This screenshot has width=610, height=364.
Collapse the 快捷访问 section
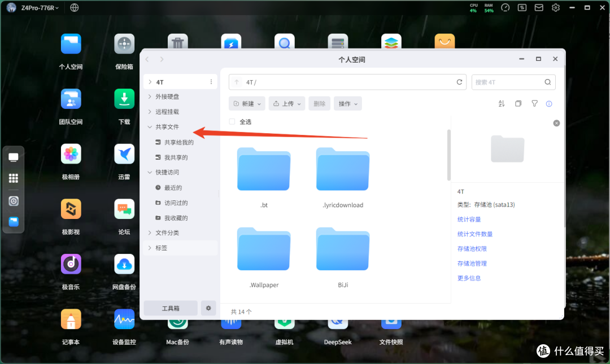(x=150, y=172)
